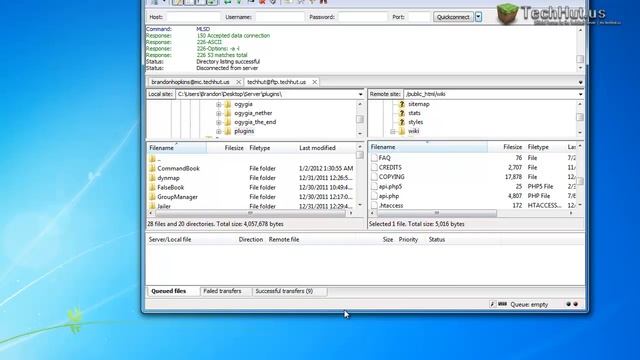The width and height of the screenshot is (640, 360).
Task: Click the second activity indicator dot
Action: coord(576,304)
